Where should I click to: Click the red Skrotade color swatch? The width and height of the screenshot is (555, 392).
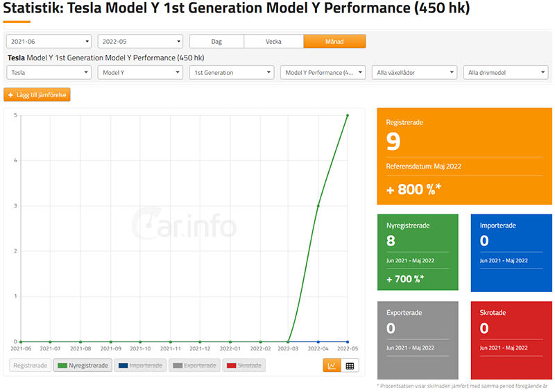(232, 366)
